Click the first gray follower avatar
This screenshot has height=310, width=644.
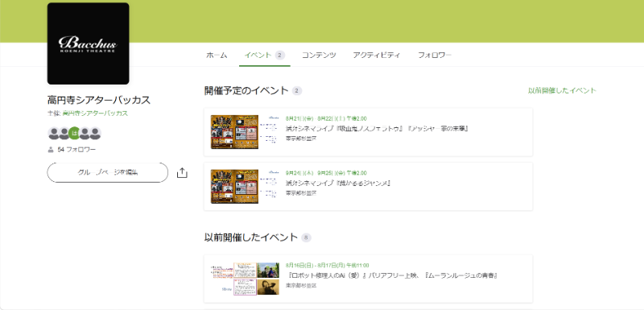54,133
